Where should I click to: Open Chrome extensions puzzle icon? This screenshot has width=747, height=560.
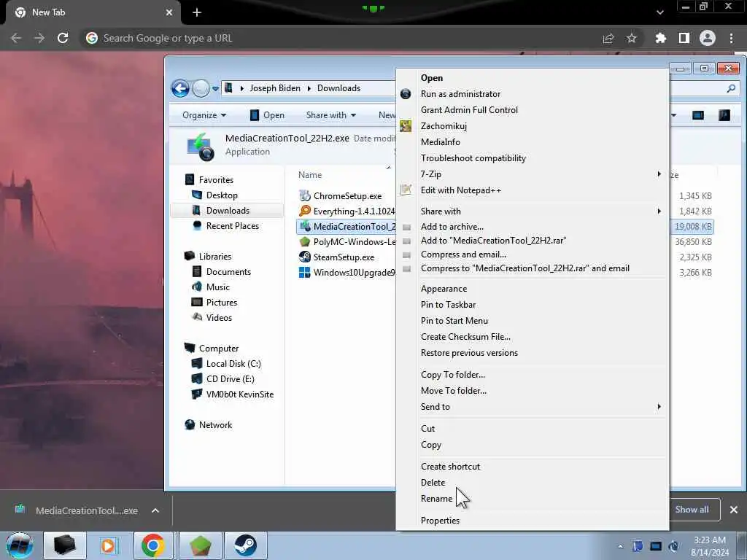[660, 38]
